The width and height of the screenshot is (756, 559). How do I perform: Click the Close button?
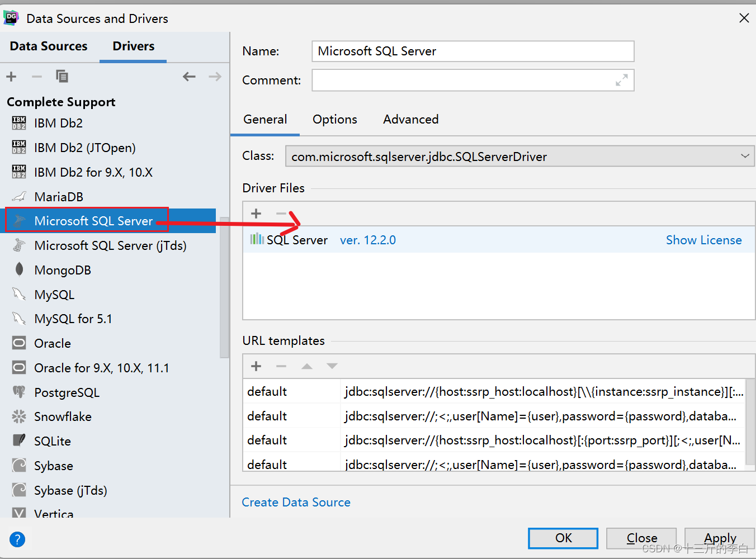click(x=641, y=538)
